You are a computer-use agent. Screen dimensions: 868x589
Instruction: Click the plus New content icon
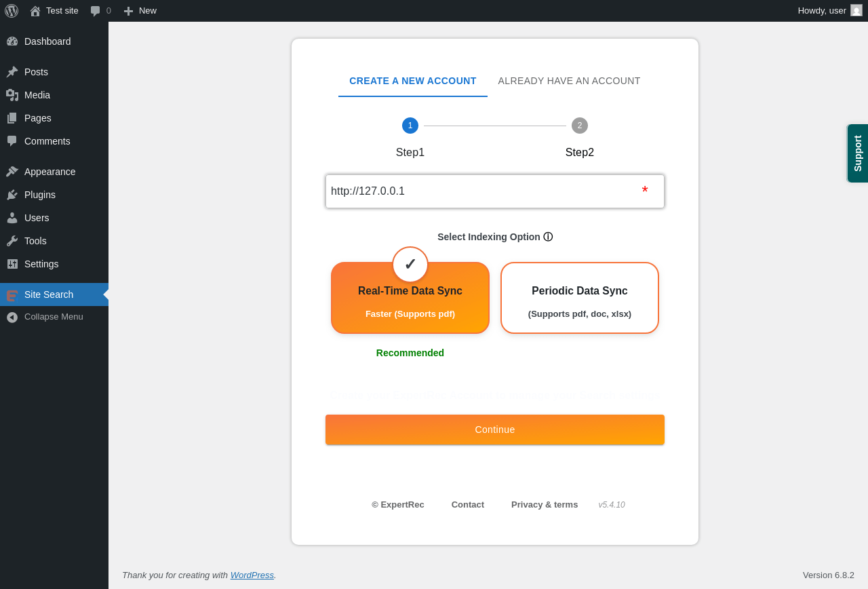pyautogui.click(x=128, y=11)
